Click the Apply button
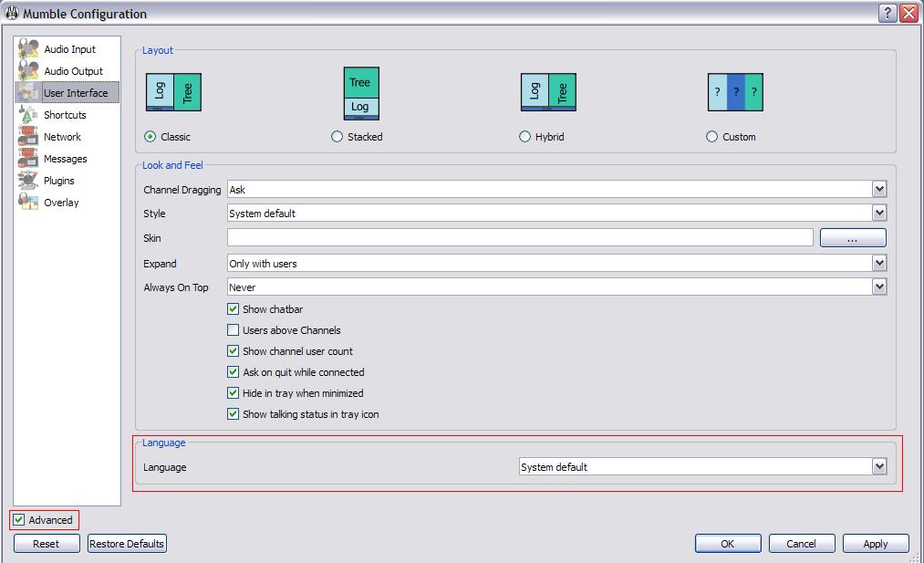 click(x=875, y=544)
